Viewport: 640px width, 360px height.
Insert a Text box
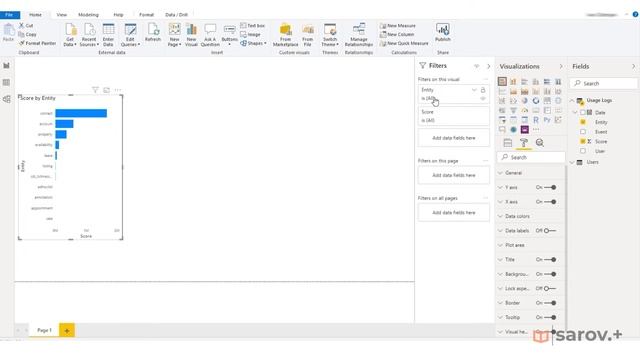tap(253, 25)
